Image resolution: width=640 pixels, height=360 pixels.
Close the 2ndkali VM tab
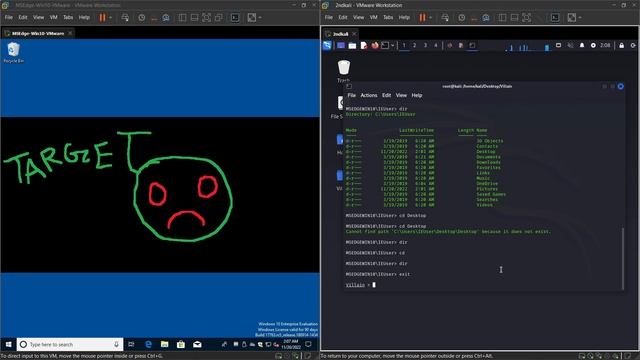pos(354,33)
